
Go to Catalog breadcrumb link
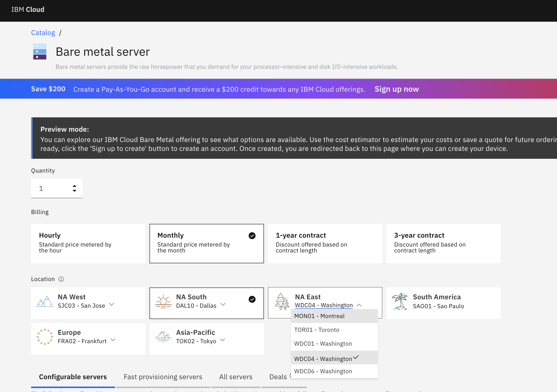coord(43,33)
